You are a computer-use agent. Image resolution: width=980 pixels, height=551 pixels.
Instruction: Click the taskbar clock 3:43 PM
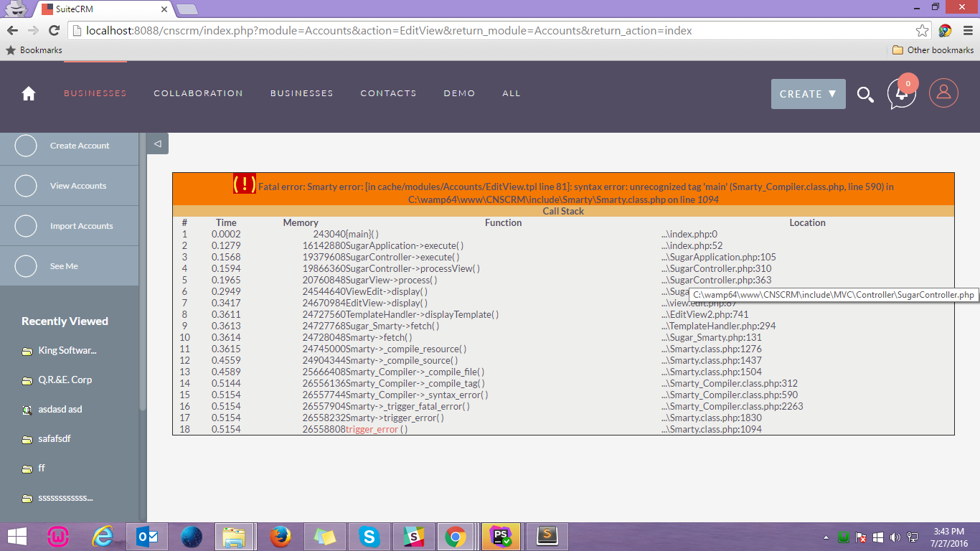tap(948, 532)
